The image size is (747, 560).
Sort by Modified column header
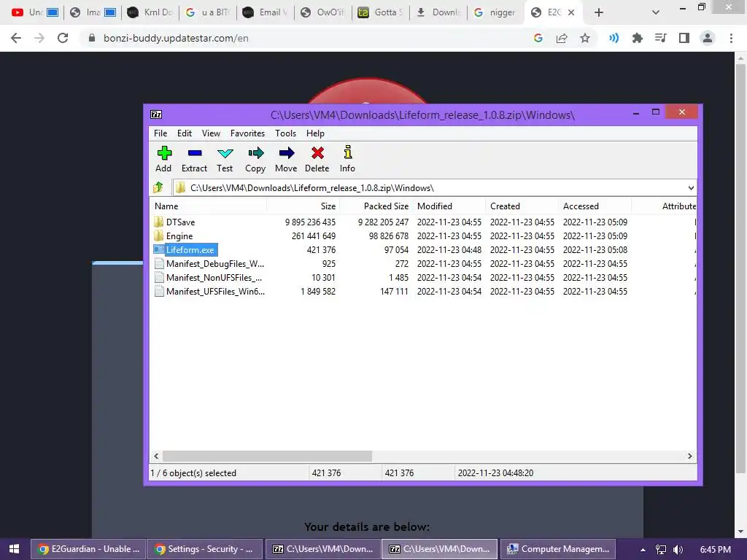click(x=449, y=206)
